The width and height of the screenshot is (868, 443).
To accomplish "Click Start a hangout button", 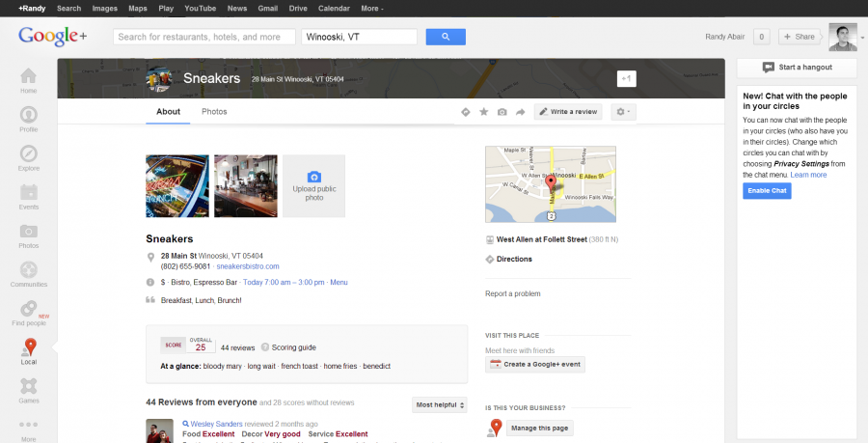I will click(797, 68).
